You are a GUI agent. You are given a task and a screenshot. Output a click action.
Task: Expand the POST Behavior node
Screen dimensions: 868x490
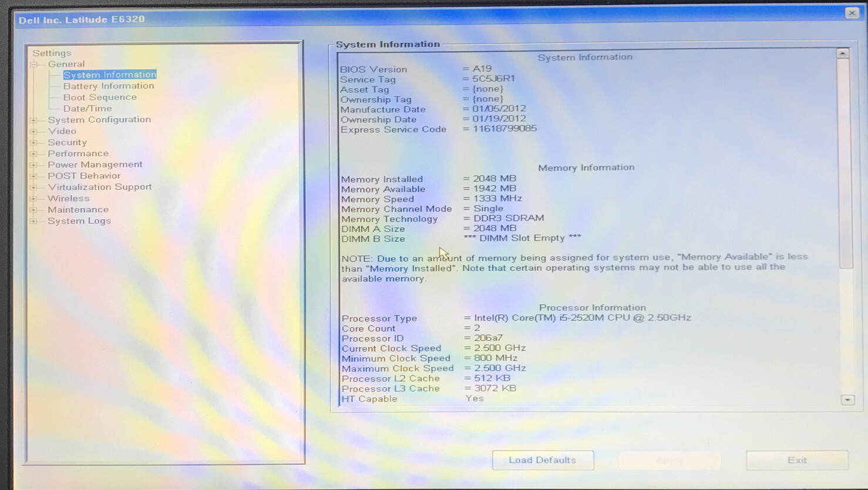34,176
